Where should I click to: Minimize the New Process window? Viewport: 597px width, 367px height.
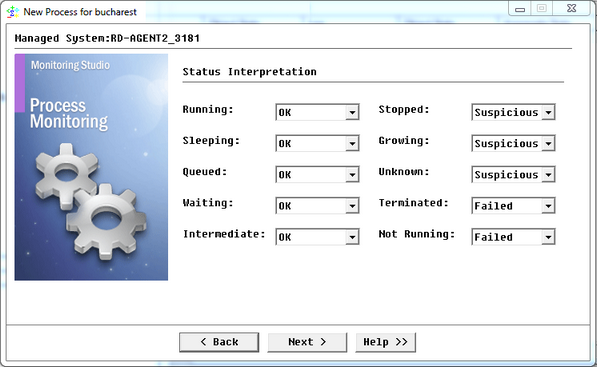[x=520, y=9]
